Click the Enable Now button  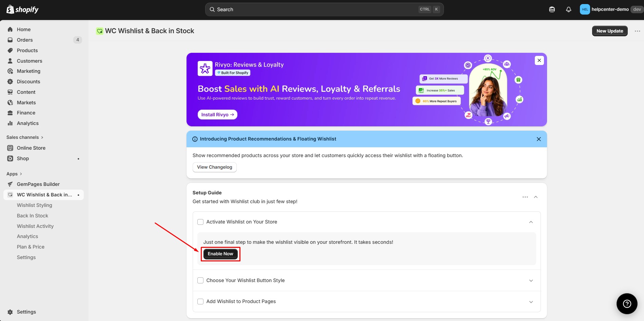pos(220,254)
